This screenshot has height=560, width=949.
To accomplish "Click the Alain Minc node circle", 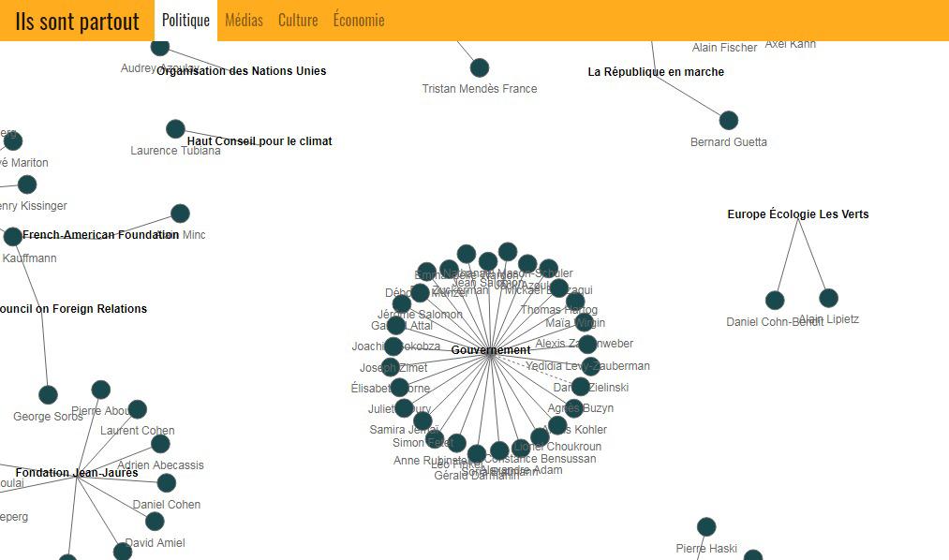I will click(180, 214).
